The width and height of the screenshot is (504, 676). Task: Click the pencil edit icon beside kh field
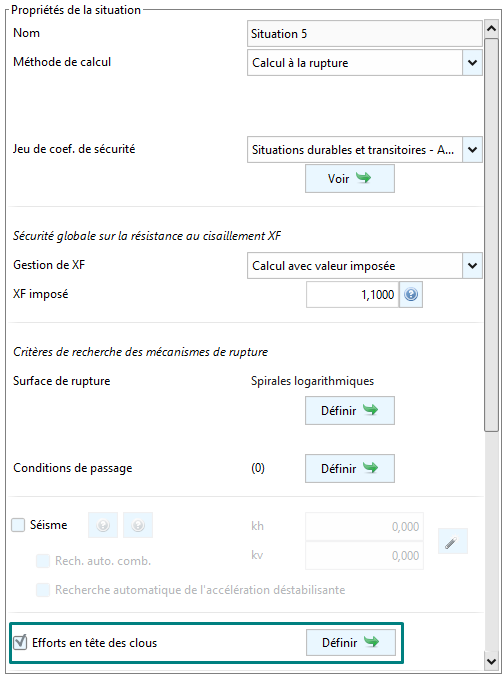(x=452, y=541)
